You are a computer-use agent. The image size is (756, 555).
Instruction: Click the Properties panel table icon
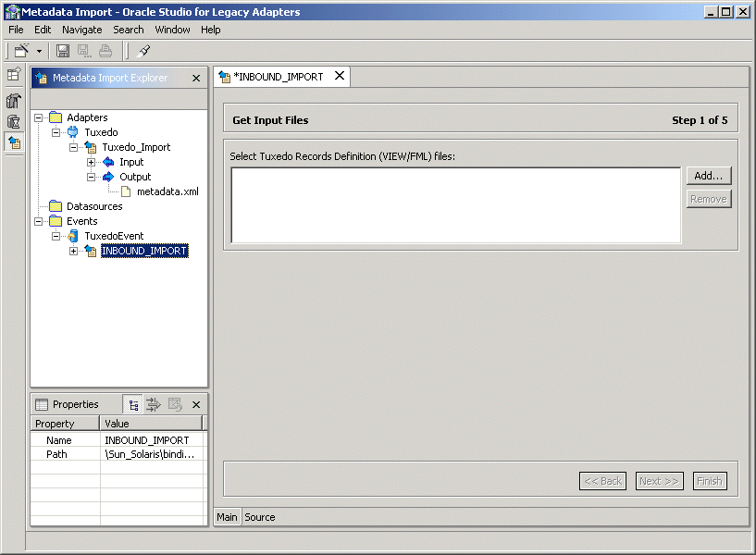tap(42, 404)
